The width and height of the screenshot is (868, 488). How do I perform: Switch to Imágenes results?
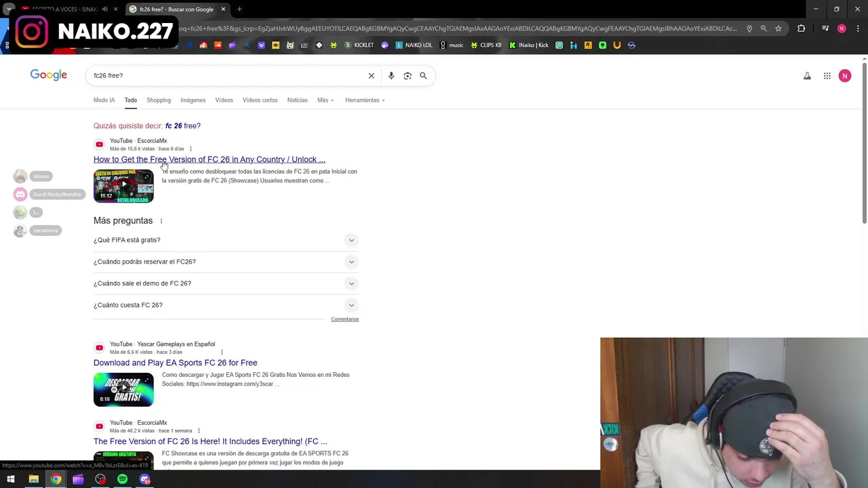pyautogui.click(x=193, y=100)
